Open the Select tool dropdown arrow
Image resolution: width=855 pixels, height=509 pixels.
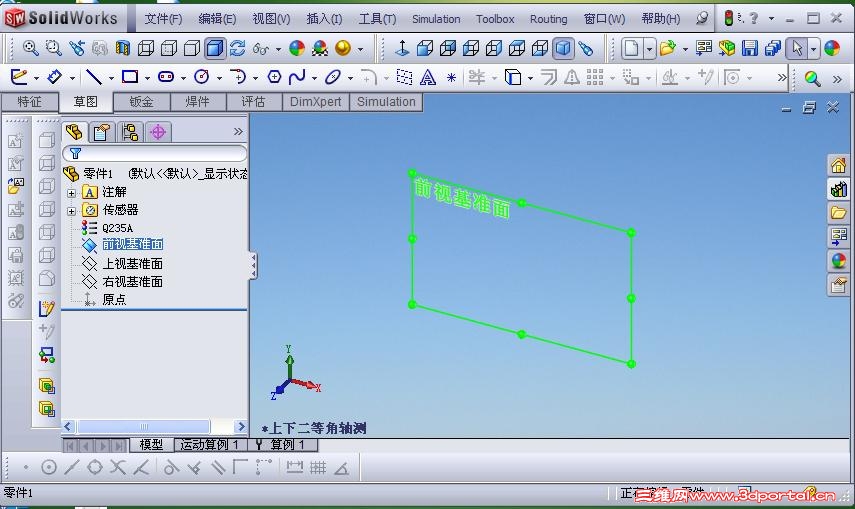click(814, 49)
